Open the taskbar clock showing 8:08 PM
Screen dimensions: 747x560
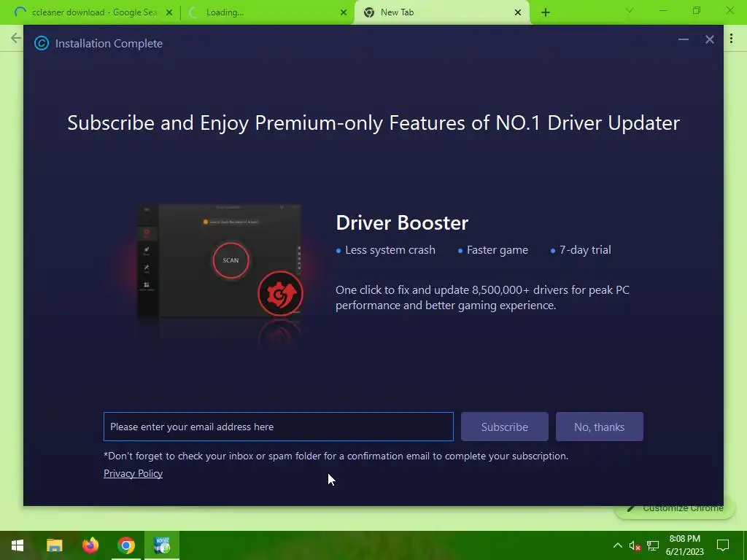(x=684, y=545)
